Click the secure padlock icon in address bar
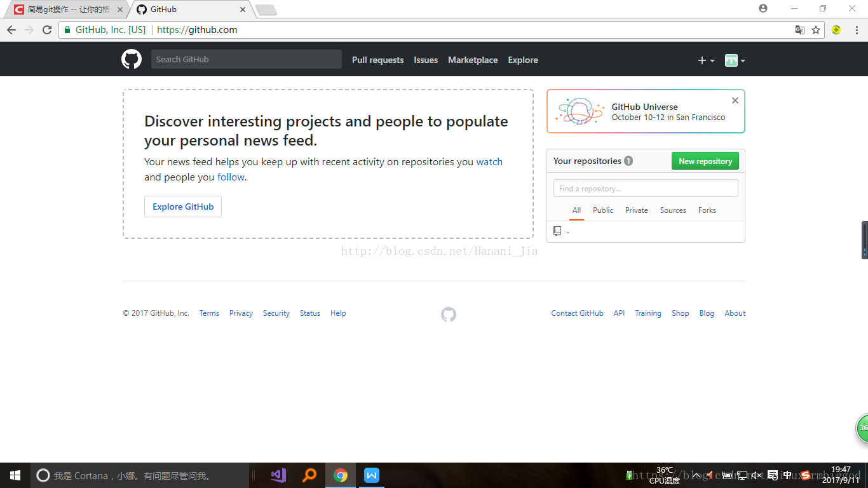Screen dimensions: 868x488 (67, 30)
